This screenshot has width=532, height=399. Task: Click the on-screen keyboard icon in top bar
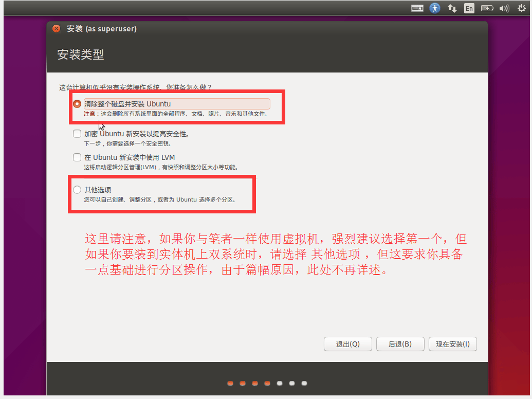417,8
